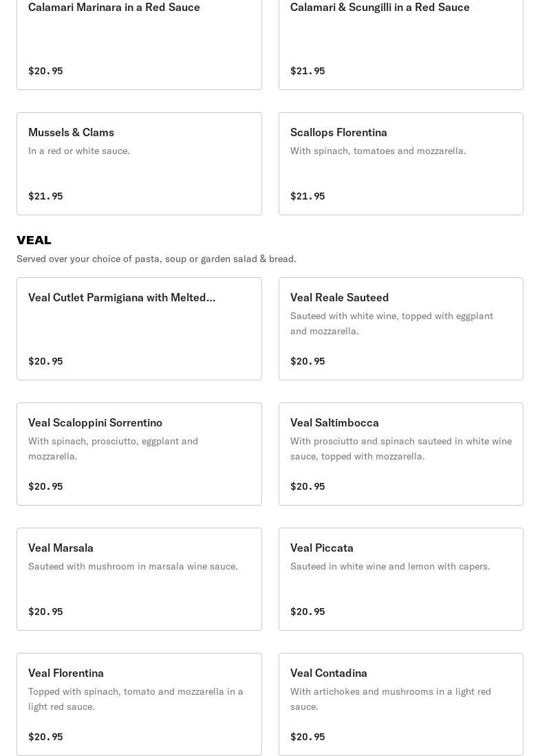The height and width of the screenshot is (756, 540).
Task: Click the VEAL section heading
Action: [x=34, y=240]
